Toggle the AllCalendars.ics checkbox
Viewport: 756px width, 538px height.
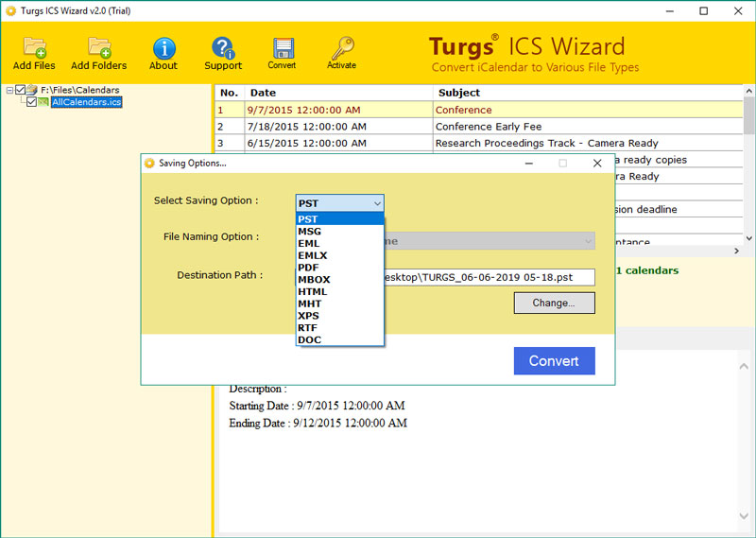tap(32, 102)
